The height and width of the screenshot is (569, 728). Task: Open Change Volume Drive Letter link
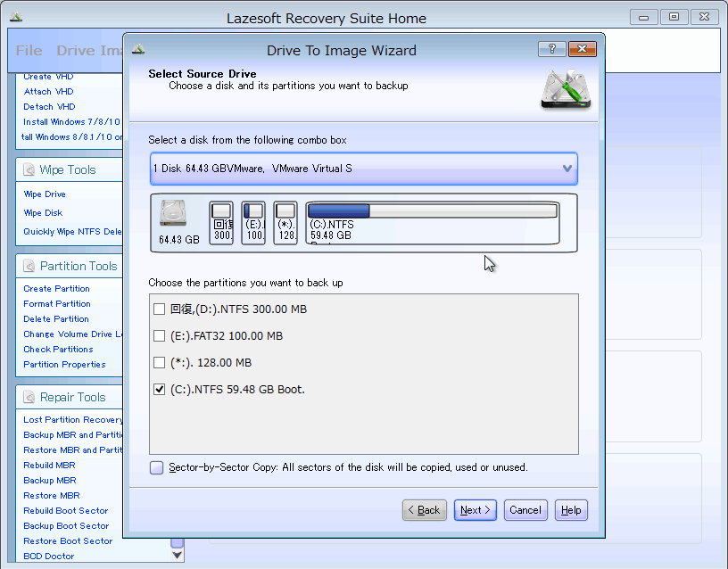point(73,334)
